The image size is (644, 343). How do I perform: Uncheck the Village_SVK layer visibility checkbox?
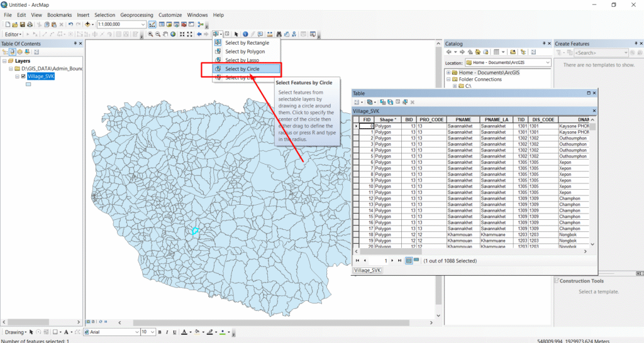23,76
